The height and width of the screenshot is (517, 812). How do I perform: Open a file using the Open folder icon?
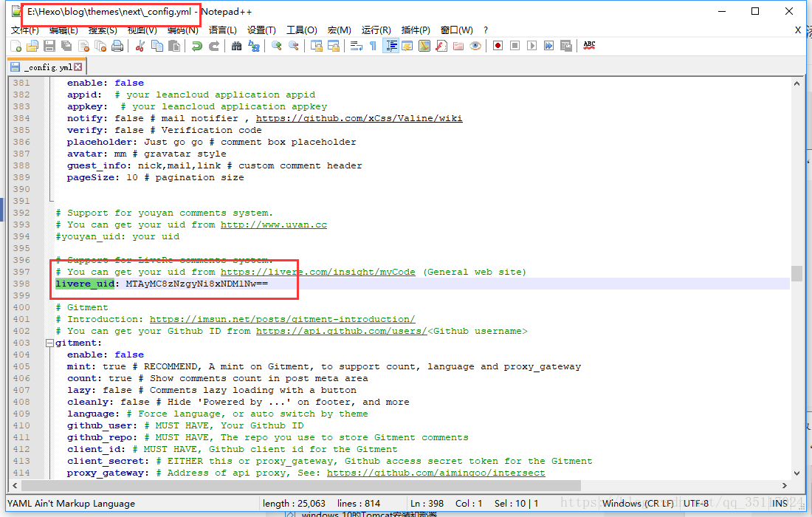pyautogui.click(x=32, y=46)
